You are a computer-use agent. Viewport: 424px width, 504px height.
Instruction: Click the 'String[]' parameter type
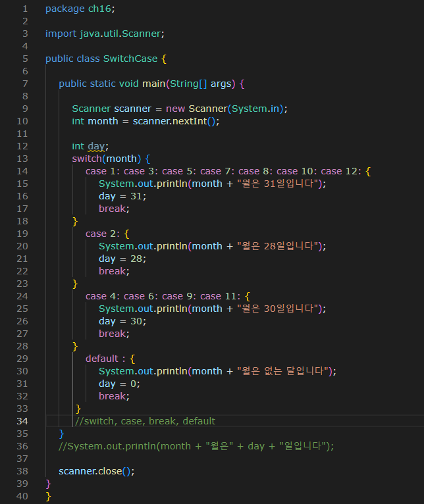pos(188,84)
